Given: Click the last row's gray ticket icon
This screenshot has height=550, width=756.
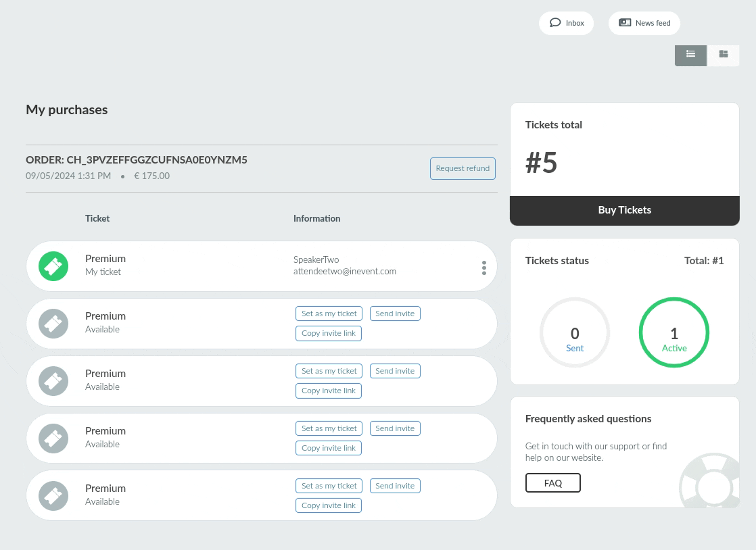Looking at the screenshot, I should click(x=53, y=496).
